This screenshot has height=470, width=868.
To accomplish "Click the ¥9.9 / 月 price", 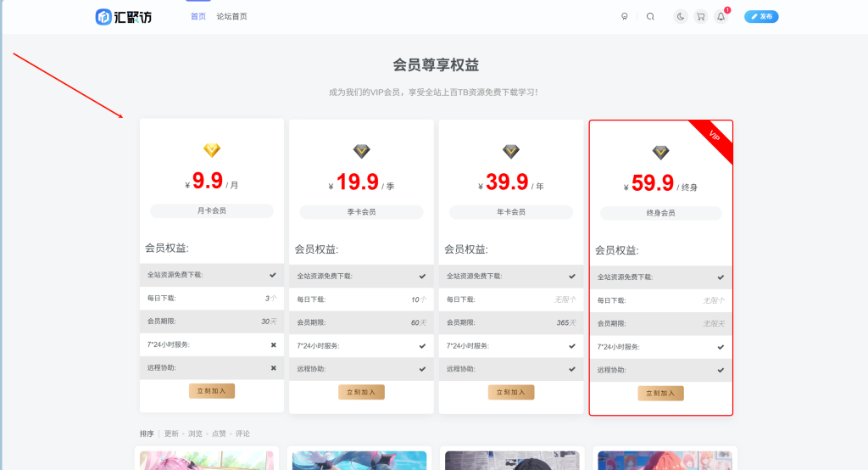I will point(211,181).
